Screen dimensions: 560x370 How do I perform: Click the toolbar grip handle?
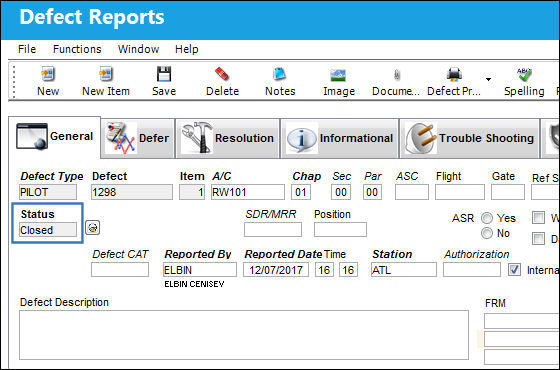pyautogui.click(x=14, y=81)
